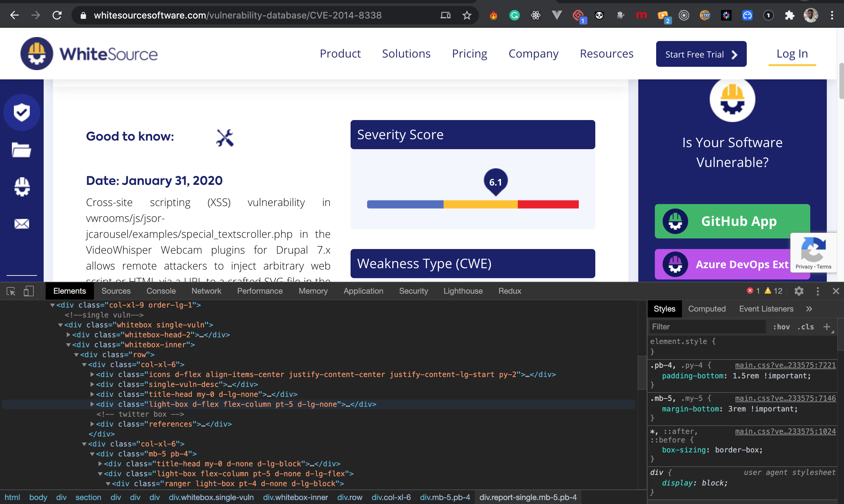Open DevTools settings gear
Viewport: 844px width, 504px height.
pos(799,291)
